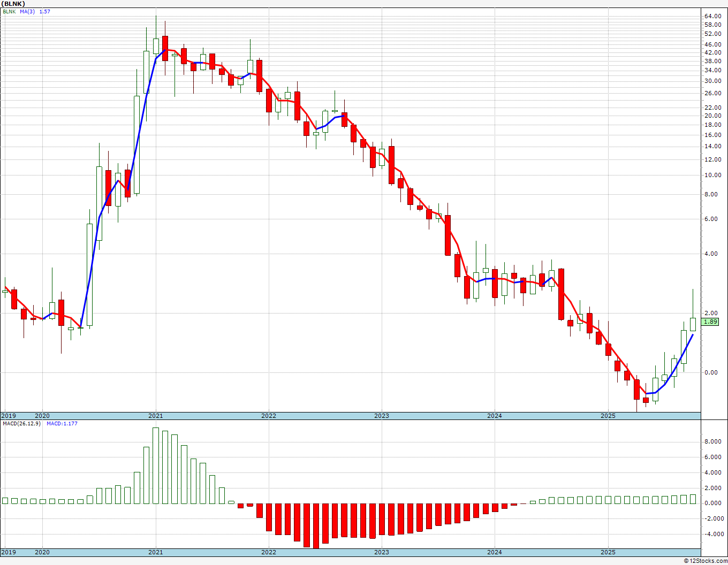Click 2020 on the MACD panel time axis

pyautogui.click(x=42, y=552)
